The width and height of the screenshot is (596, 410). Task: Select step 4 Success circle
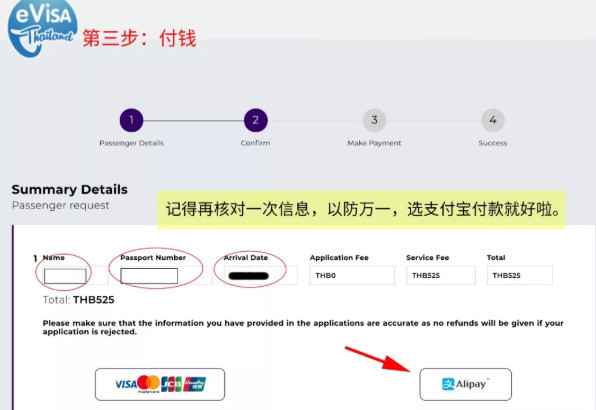[x=493, y=120]
